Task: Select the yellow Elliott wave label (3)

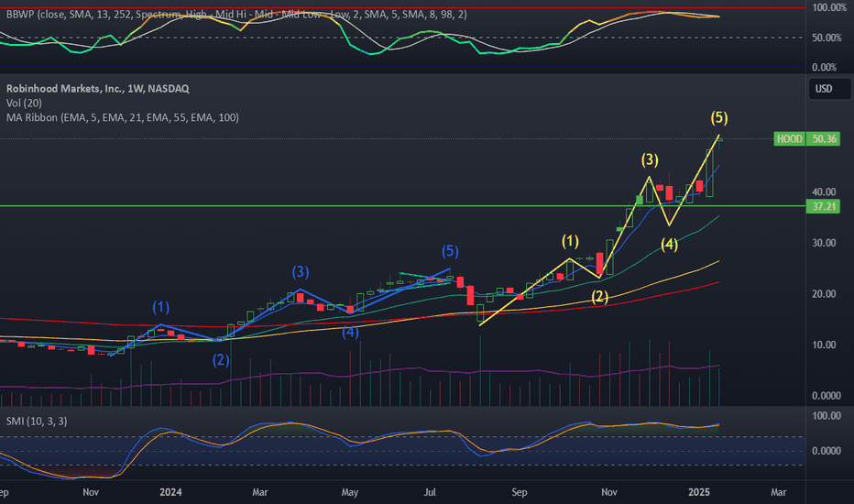Action: [650, 159]
